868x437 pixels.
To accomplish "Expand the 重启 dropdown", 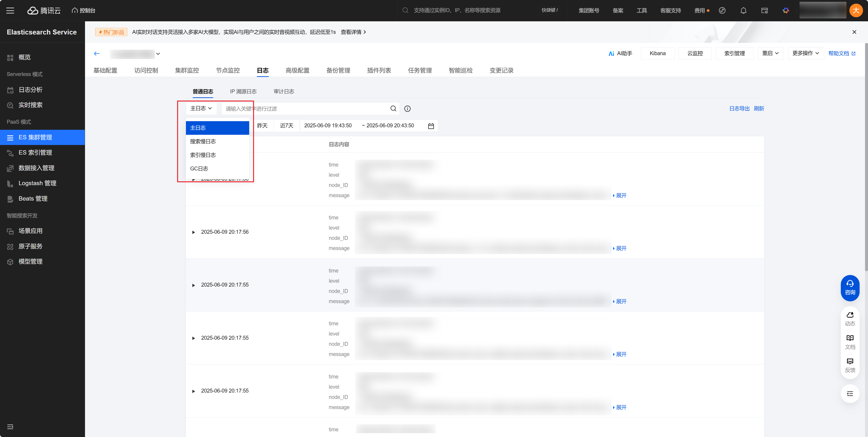I will coord(770,54).
